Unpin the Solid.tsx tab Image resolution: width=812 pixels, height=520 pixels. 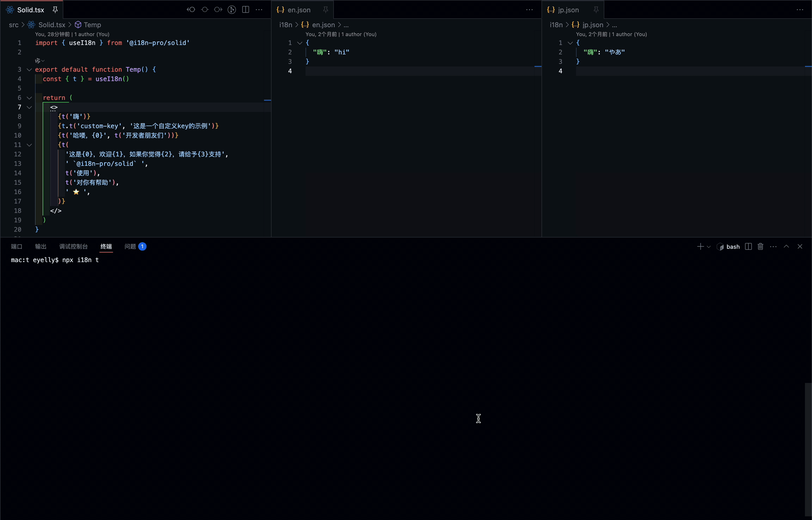pos(55,10)
